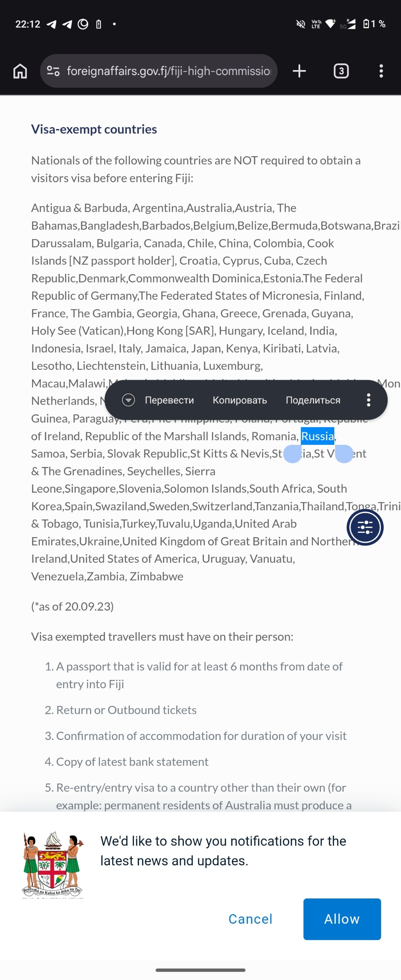The width and height of the screenshot is (401, 980).
Task: Open site settings icon in address bar
Action: coord(53,71)
